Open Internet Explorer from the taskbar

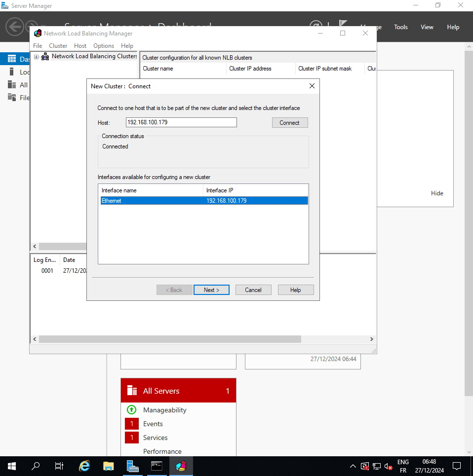pyautogui.click(x=84, y=466)
